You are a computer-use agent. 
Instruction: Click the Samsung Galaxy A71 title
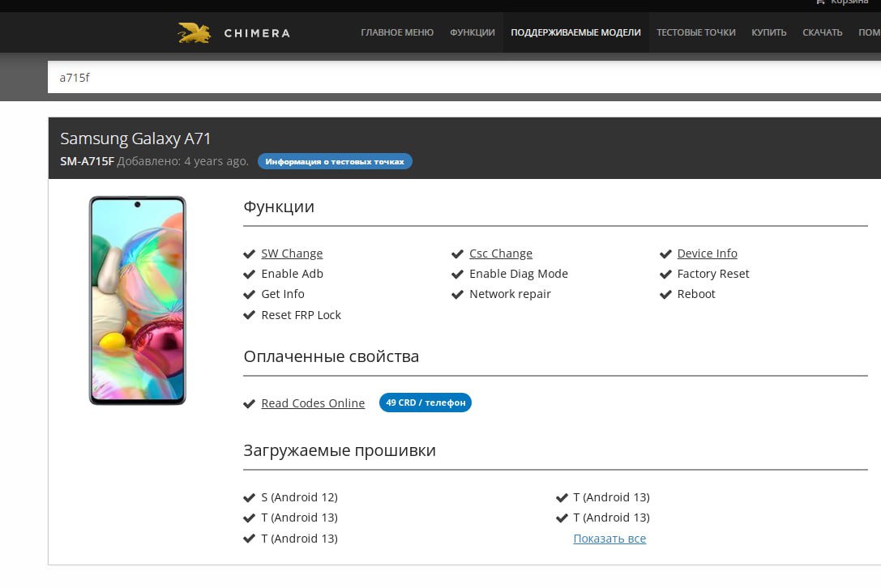[135, 138]
